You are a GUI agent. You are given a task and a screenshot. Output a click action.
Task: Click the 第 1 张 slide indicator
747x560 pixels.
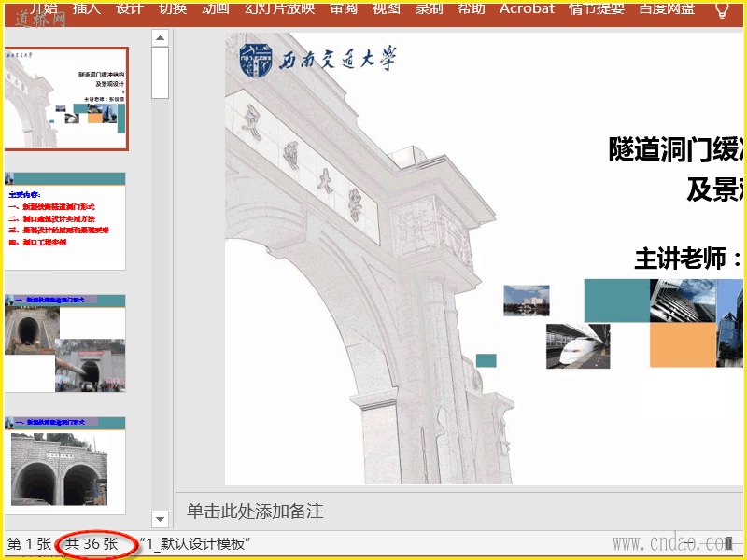point(29,543)
